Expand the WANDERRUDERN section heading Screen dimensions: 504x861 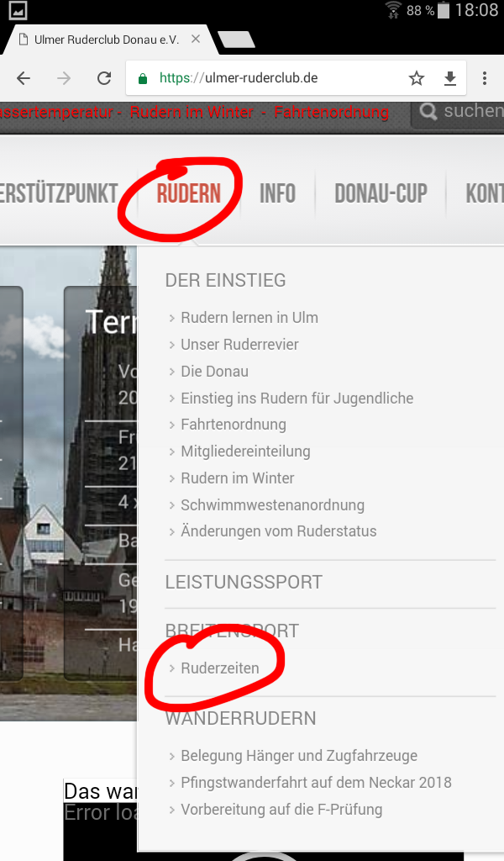pos(241,718)
